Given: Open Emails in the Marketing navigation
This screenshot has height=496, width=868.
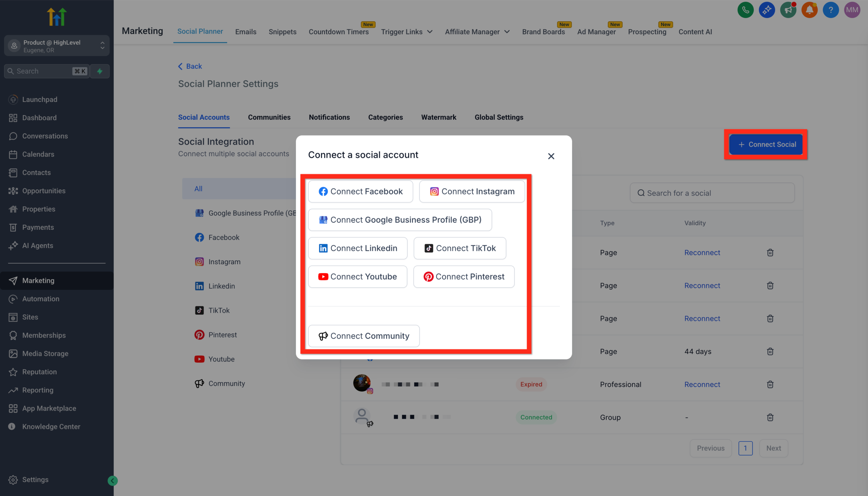Looking at the screenshot, I should click(x=245, y=32).
